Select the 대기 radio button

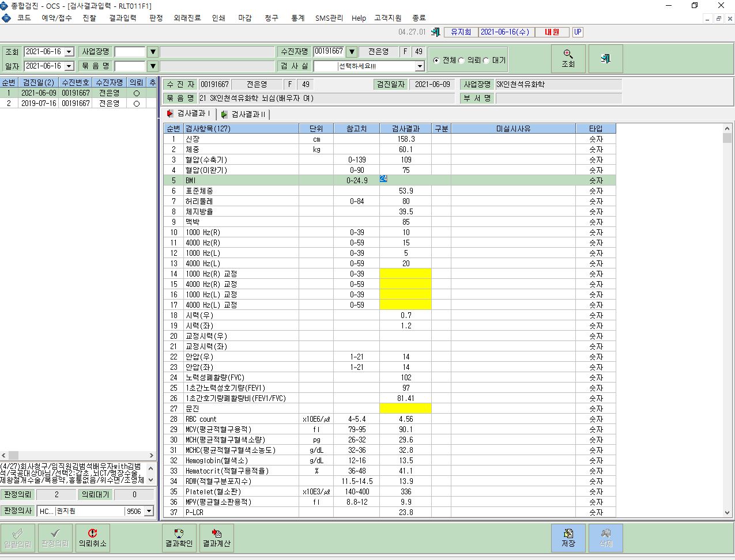tap(486, 60)
